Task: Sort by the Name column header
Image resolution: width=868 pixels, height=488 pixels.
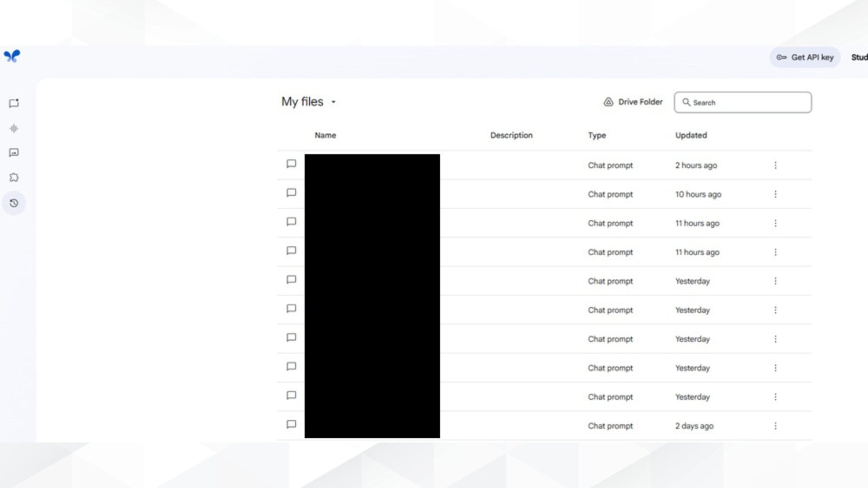Action: (325, 135)
